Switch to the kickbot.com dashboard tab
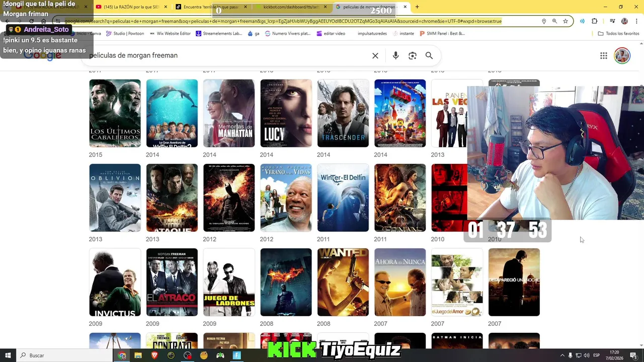This screenshot has height=362, width=644. [x=291, y=7]
